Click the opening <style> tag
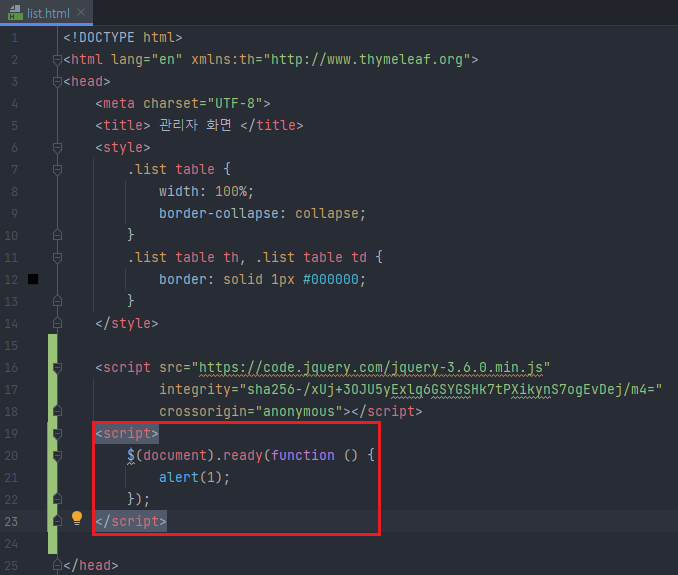Image resolution: width=678 pixels, height=575 pixels. [x=123, y=148]
